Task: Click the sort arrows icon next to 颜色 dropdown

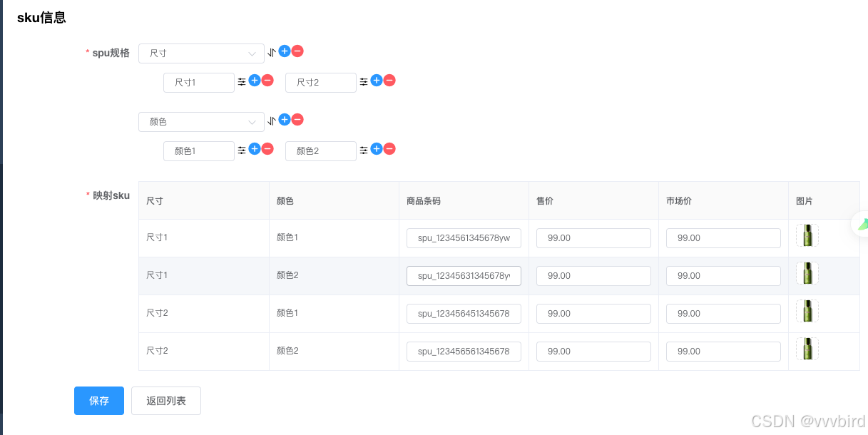Action: click(x=272, y=121)
